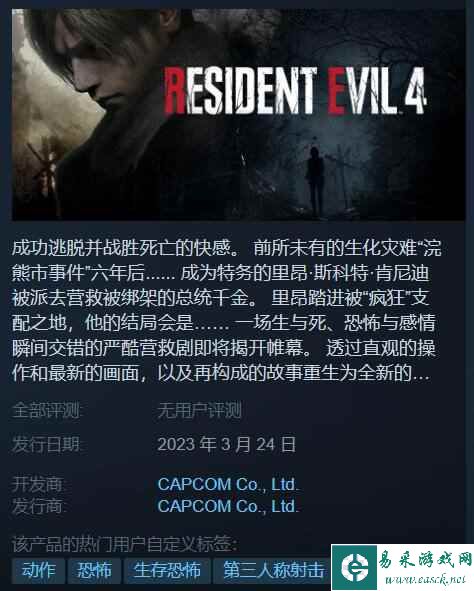Screen dimensions: 474x591
Task: Choose the 生存恐怖 tag
Action: point(167,570)
